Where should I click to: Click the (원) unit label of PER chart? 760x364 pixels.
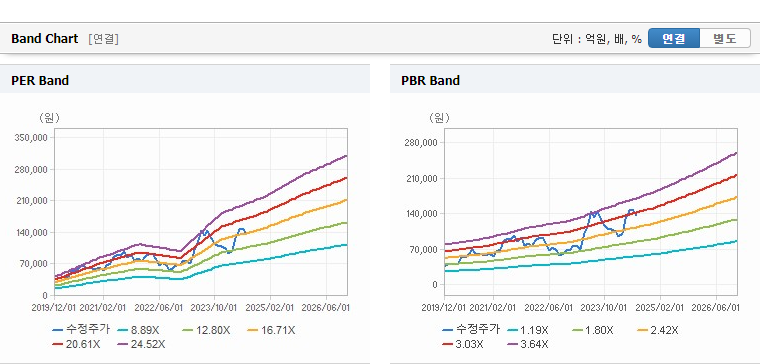[49, 117]
